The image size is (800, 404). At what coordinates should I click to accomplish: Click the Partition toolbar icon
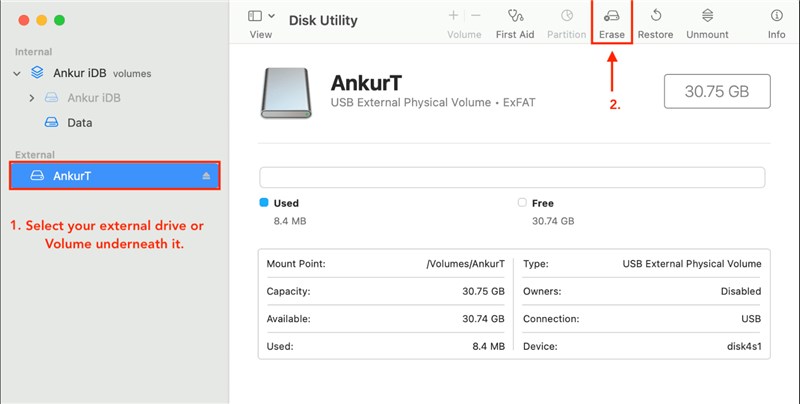(x=567, y=17)
